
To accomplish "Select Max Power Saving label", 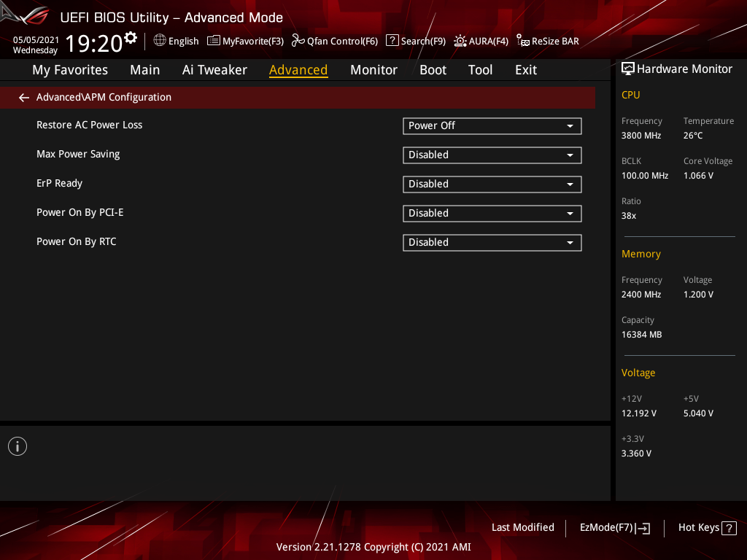I will click(78, 155).
